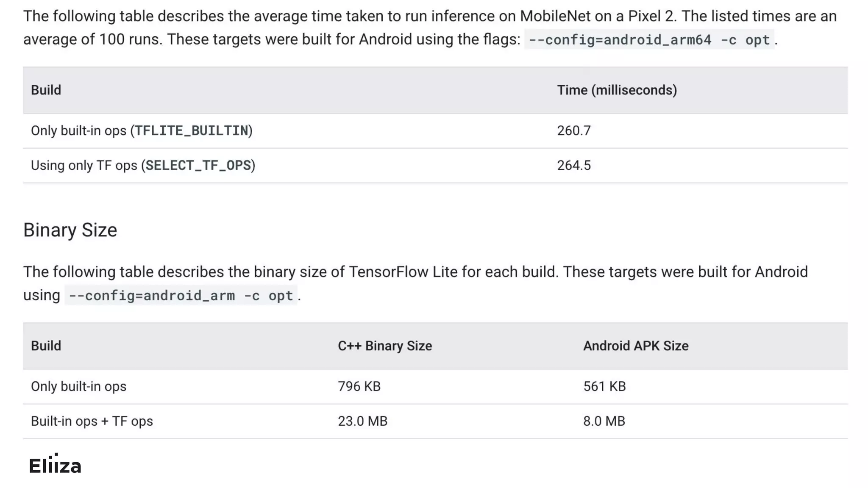Click the 8.0 MB cell
Image resolution: width=868 pixels, height=488 pixels.
pos(604,421)
